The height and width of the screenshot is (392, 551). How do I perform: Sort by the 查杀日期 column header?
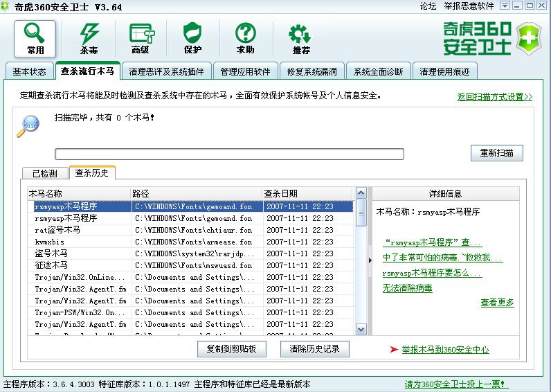coord(307,194)
